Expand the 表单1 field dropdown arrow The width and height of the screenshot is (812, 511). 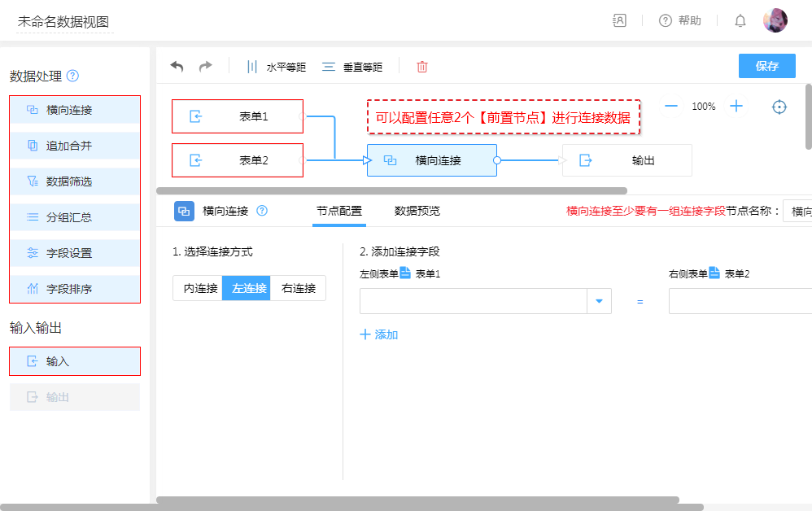coord(599,302)
